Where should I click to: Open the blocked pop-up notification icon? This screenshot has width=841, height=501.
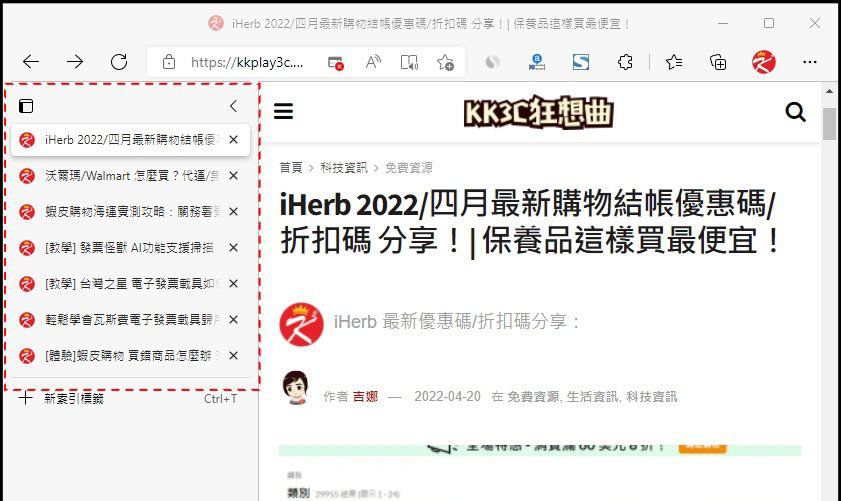(x=336, y=63)
